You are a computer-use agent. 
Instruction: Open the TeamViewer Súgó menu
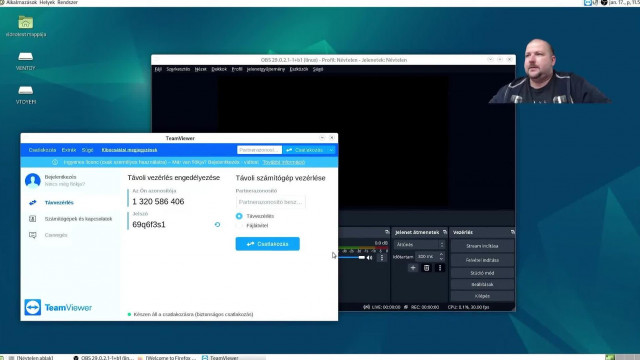click(x=87, y=150)
